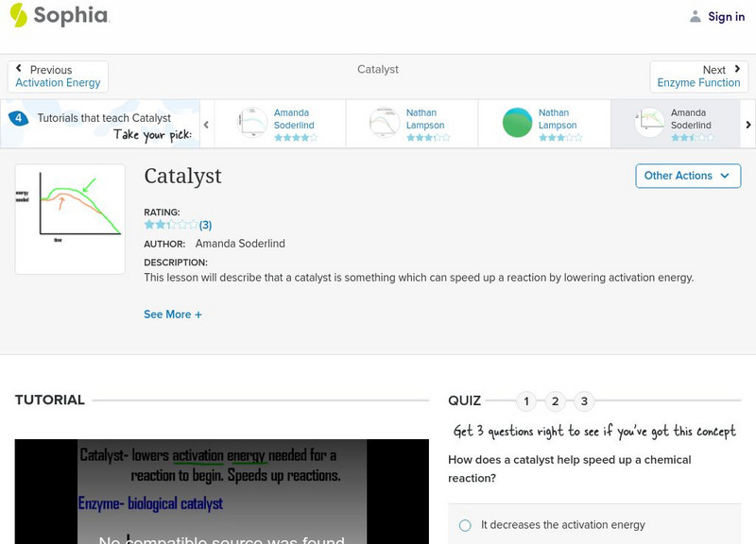Go to quiz question 1
This screenshot has height=544, width=756.
526,401
